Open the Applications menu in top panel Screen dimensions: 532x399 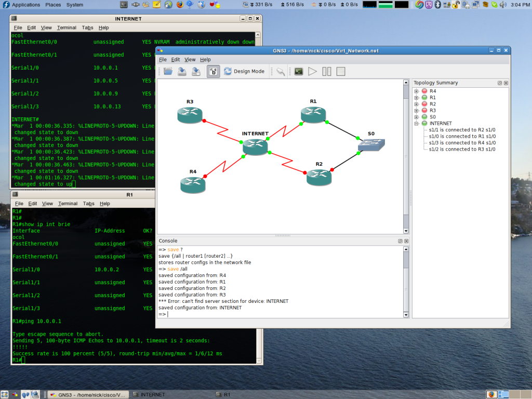pos(26,5)
